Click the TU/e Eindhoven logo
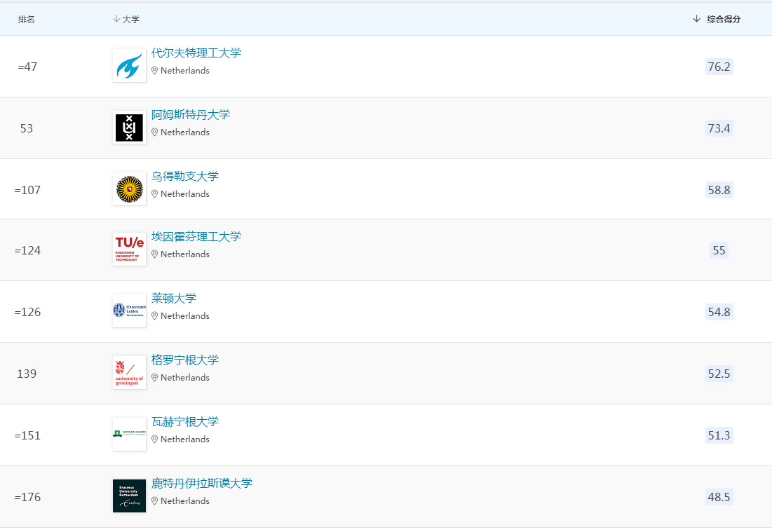 click(x=129, y=249)
